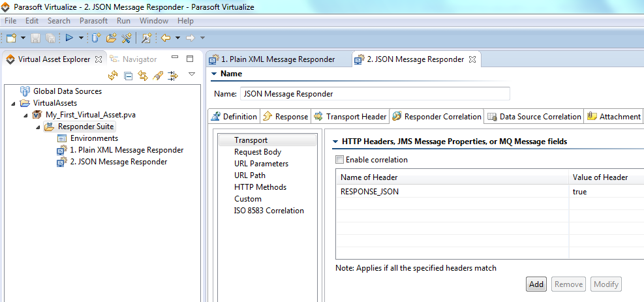Click the Save All icon
Screen dimensions: 644x302
click(x=50, y=38)
